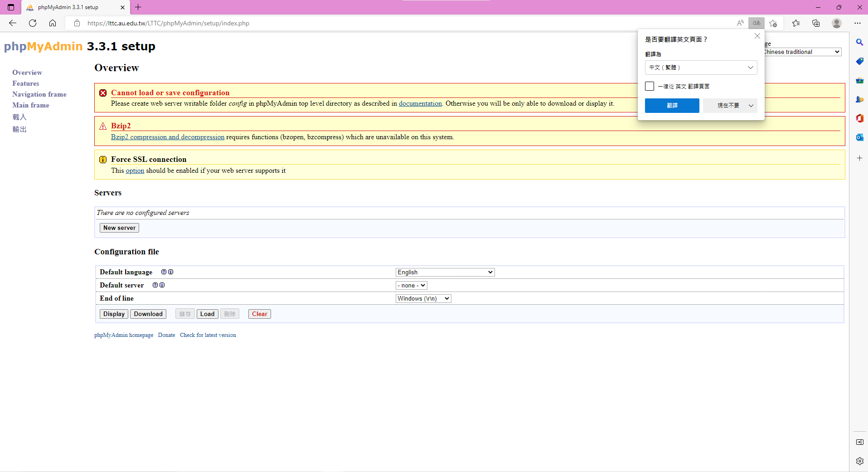Image resolution: width=868 pixels, height=472 pixels.
Task: Open the browser profile menu
Action: pyautogui.click(x=837, y=23)
